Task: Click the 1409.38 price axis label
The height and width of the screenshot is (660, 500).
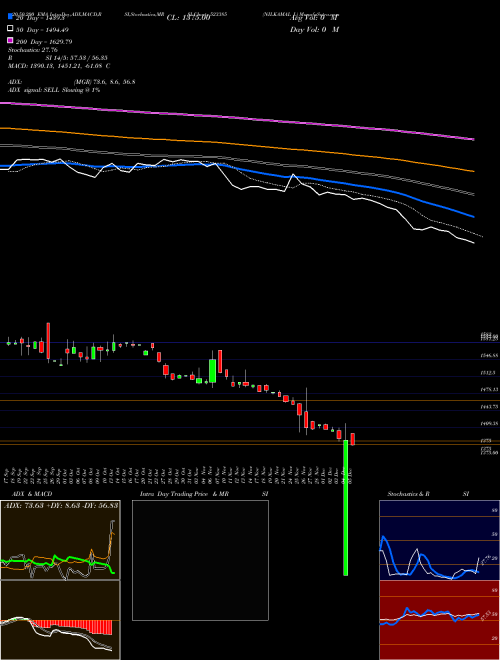Action: tap(490, 424)
